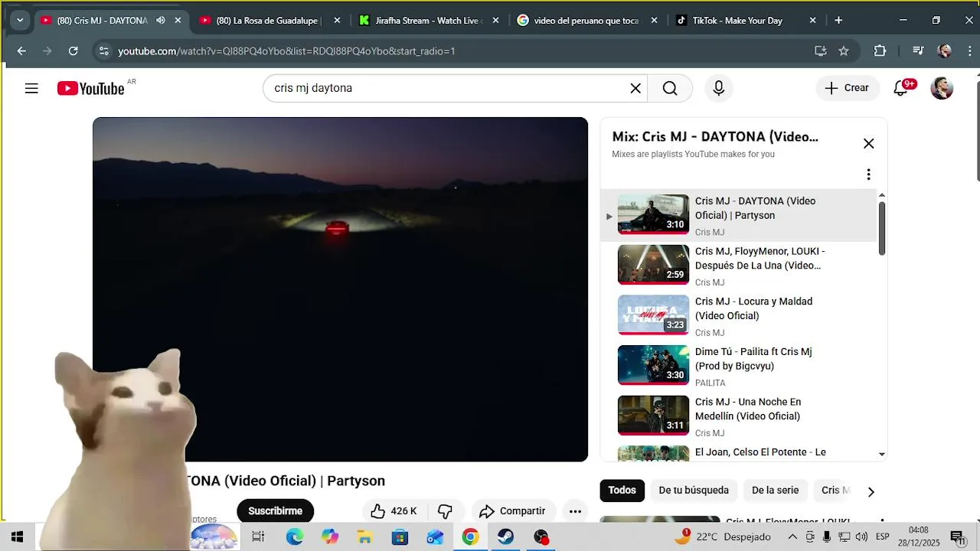Open volume control in system tray
Image resolution: width=980 pixels, height=551 pixels.
[861, 537]
